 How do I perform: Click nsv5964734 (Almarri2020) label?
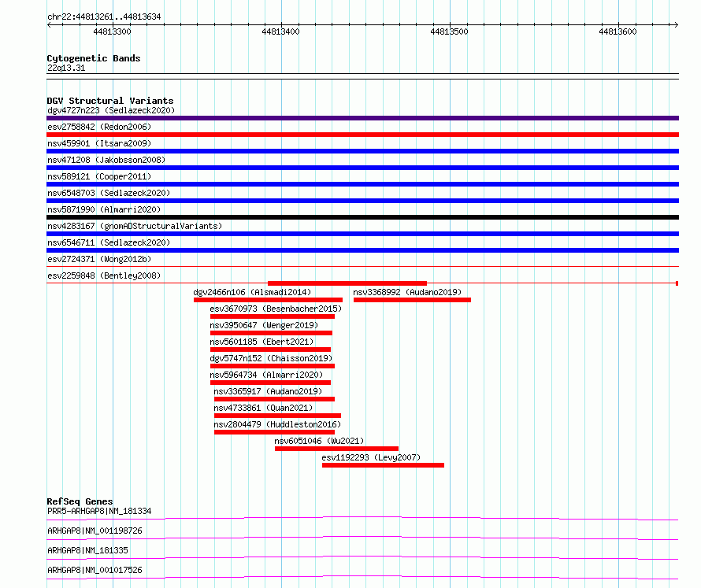tap(266, 375)
